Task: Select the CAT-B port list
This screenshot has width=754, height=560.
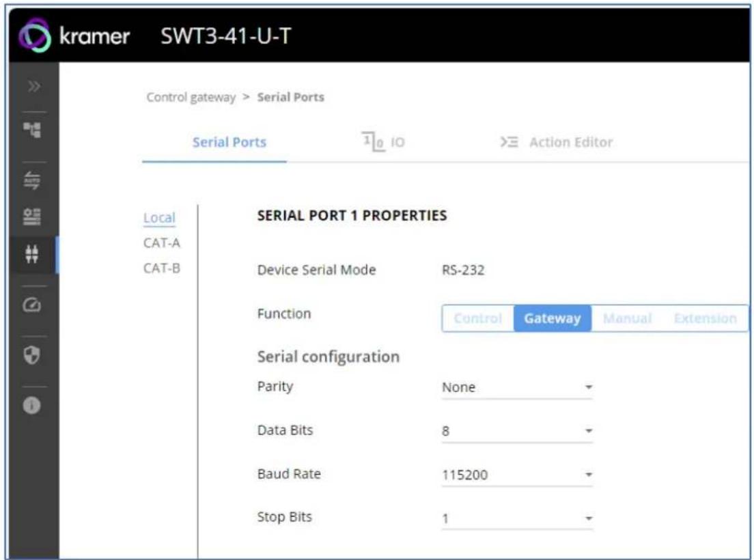Action: pyautogui.click(x=162, y=268)
